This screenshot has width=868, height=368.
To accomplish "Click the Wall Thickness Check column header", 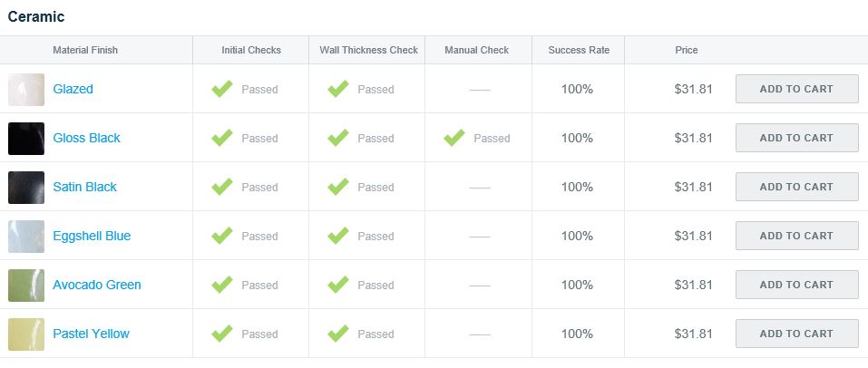I will tap(368, 50).
